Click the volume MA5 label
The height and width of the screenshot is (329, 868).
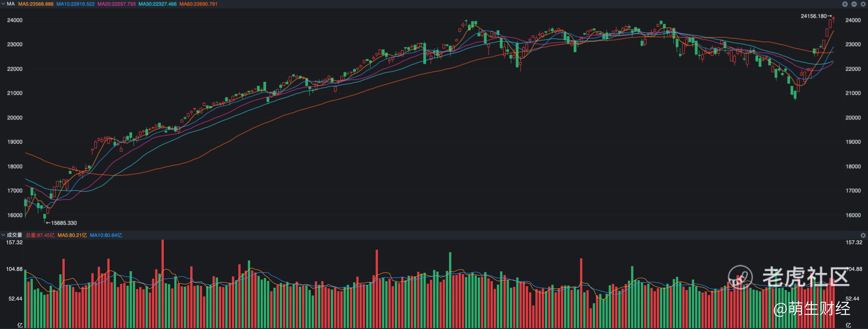click(72, 235)
